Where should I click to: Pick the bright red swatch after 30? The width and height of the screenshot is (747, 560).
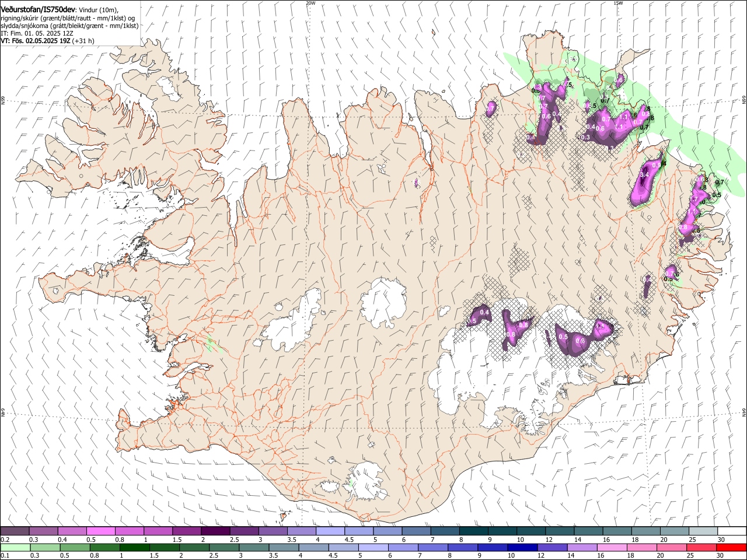tap(731, 548)
